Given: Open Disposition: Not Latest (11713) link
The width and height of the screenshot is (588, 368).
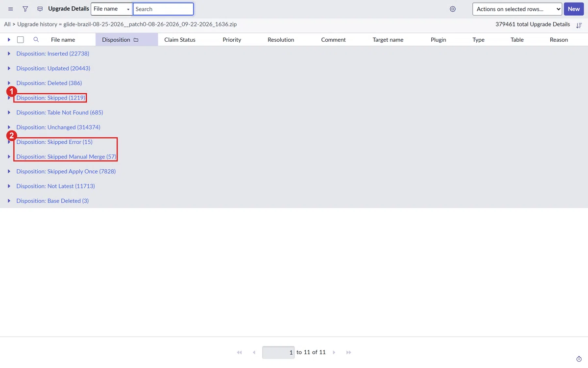Looking at the screenshot, I should [x=55, y=186].
